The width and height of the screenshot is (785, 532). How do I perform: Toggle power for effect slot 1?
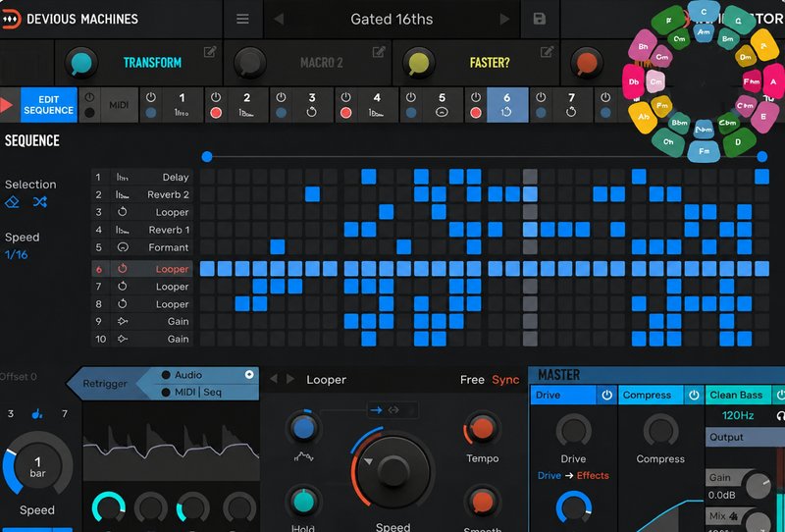151,96
